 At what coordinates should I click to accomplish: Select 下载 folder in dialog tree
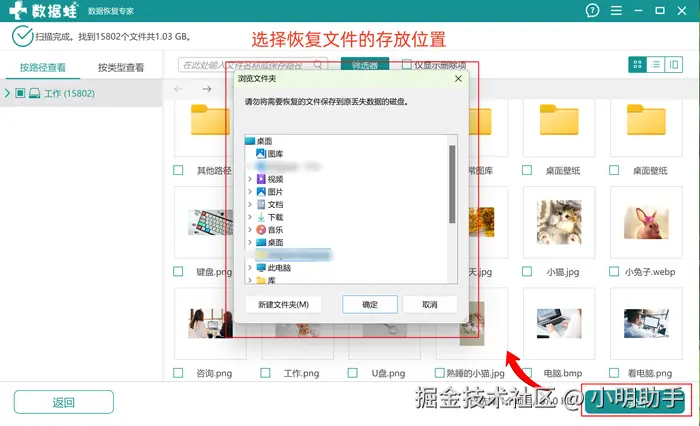tap(269, 217)
